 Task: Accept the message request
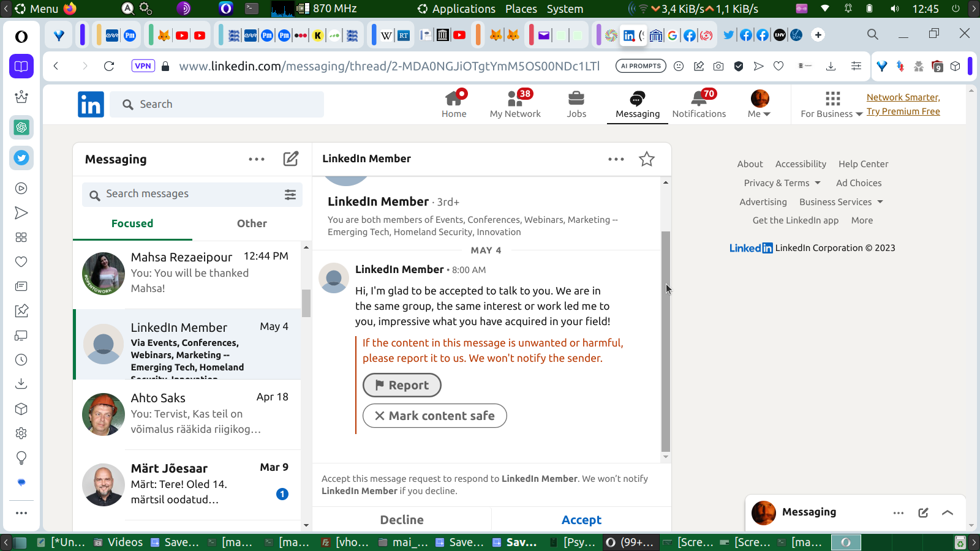[581, 520]
